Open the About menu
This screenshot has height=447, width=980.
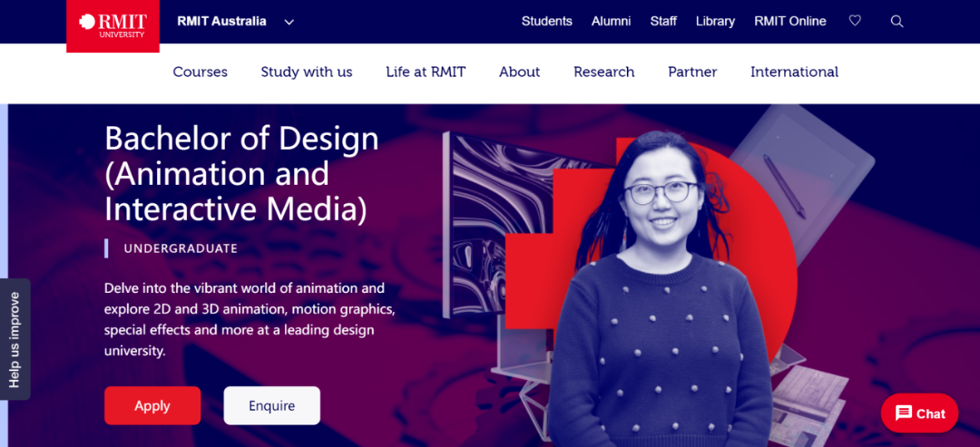[519, 72]
